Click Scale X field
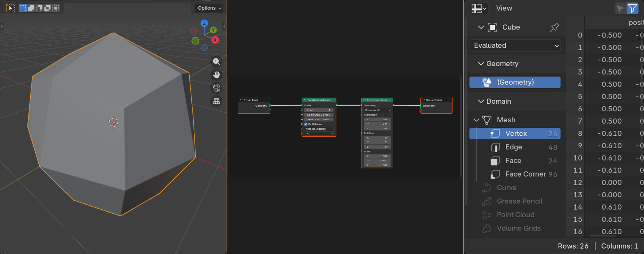 tap(377, 156)
